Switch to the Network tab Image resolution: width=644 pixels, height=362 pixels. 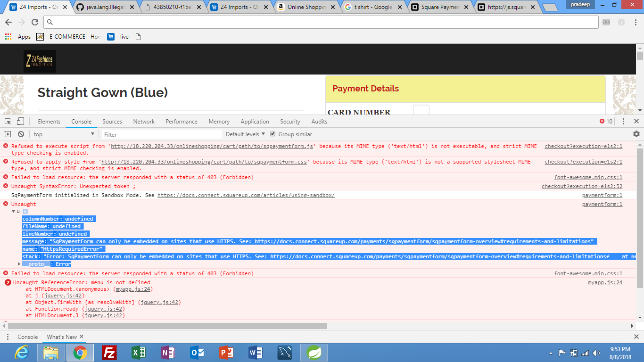pyautogui.click(x=144, y=121)
